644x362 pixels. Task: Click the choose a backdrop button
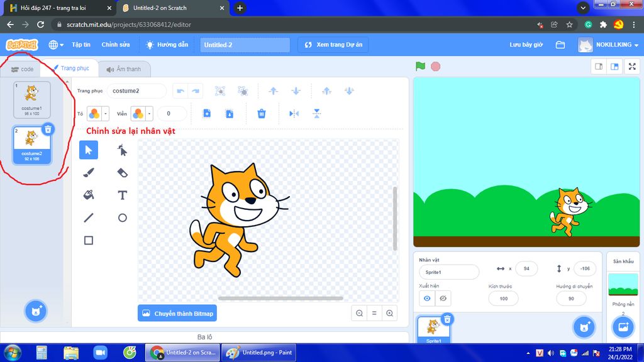623,327
